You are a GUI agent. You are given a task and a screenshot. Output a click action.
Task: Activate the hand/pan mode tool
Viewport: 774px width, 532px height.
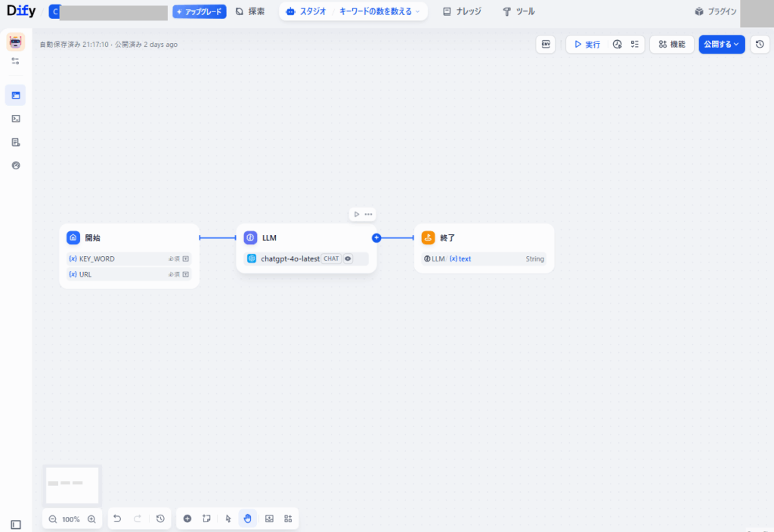[x=247, y=518]
